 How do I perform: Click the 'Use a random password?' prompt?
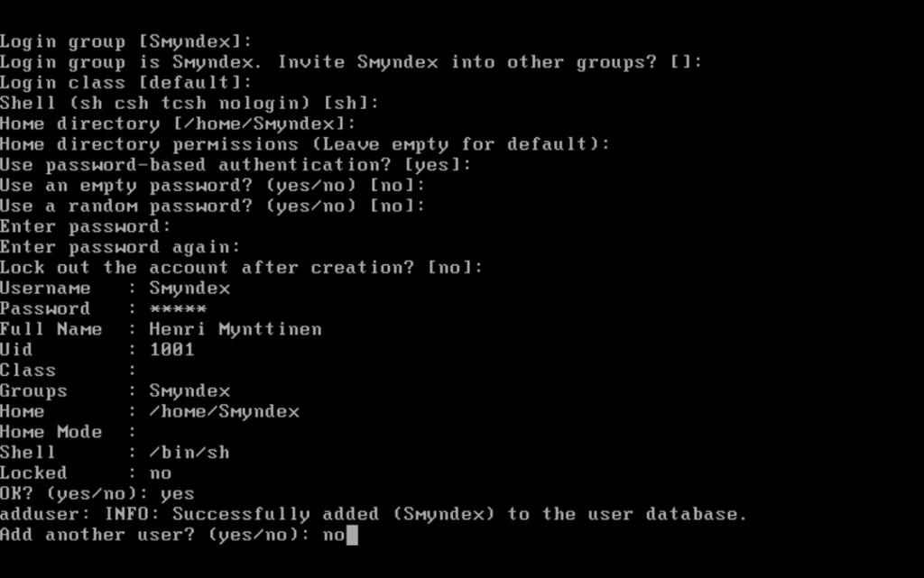[x=213, y=206]
